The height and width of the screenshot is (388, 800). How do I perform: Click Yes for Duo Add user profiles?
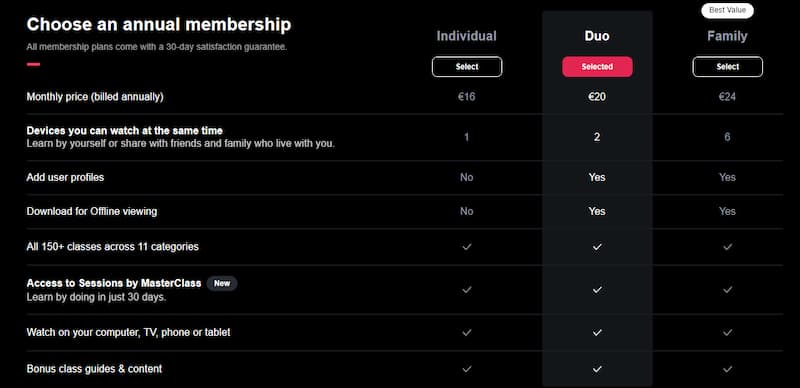597,178
